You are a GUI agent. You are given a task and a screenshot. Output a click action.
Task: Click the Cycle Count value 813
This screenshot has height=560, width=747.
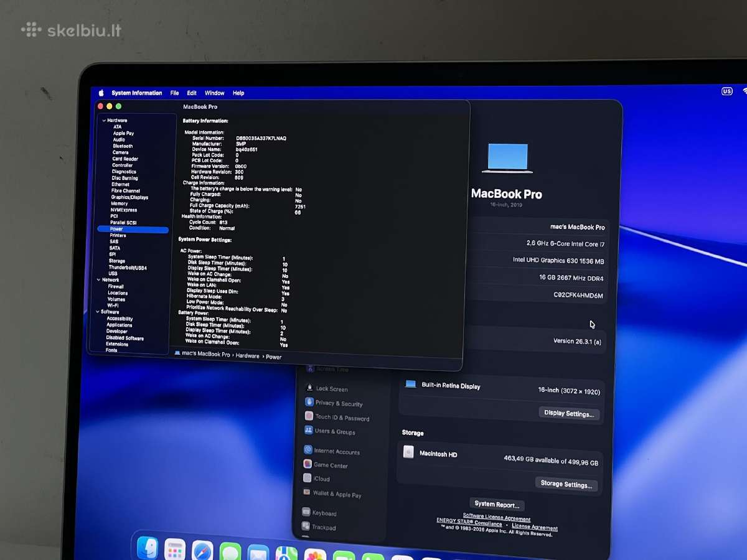click(x=223, y=222)
